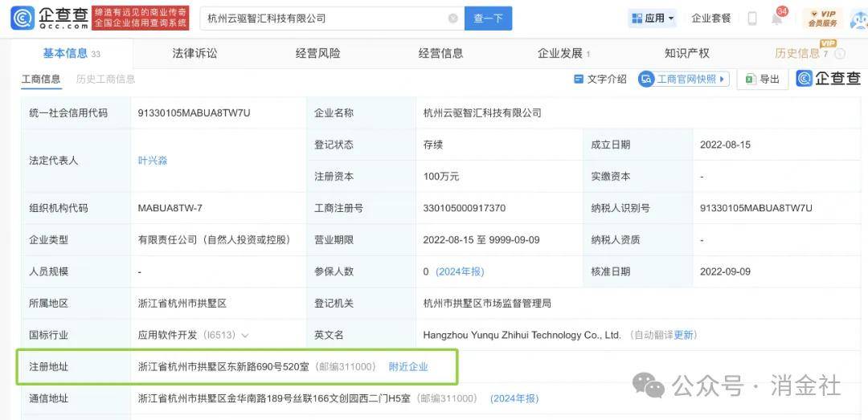The image size is (868, 420).
Task: Switch to the 经营风险 tab
Action: [x=317, y=53]
